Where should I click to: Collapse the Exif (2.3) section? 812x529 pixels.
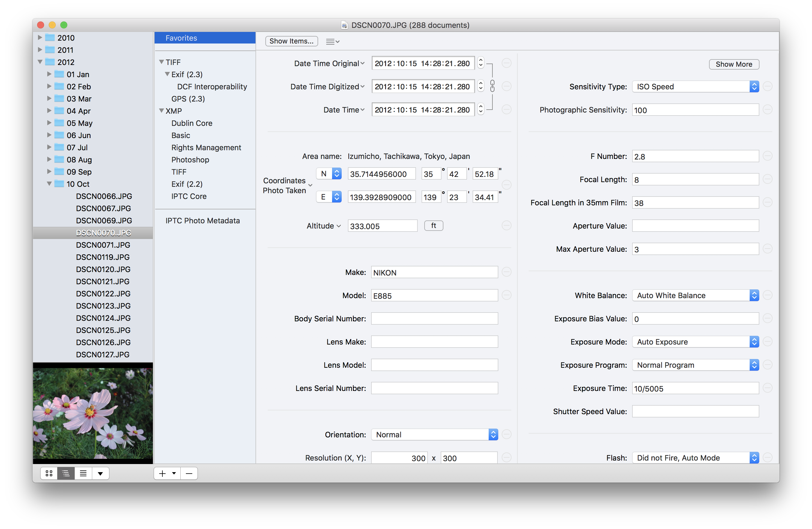(x=167, y=74)
